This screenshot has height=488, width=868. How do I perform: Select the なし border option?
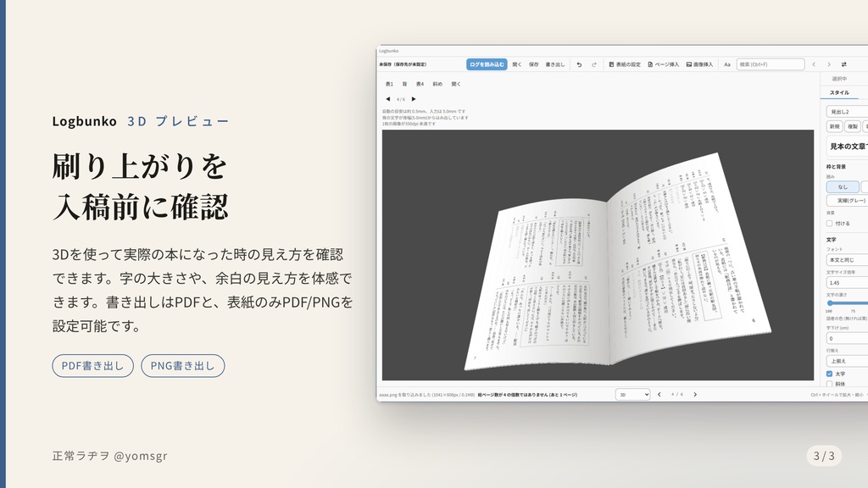pos(843,187)
